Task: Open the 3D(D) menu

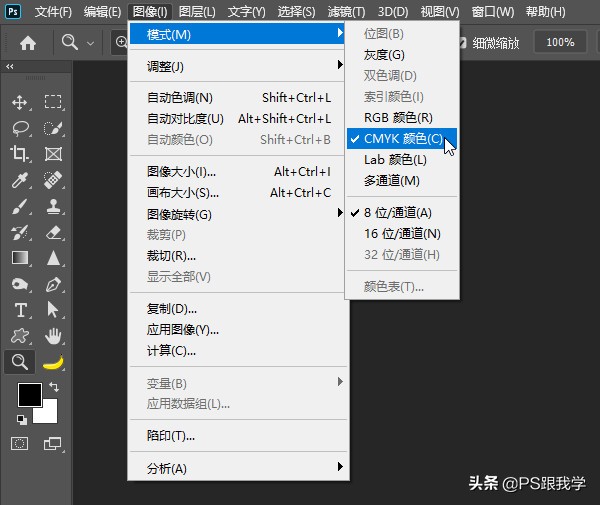Action: tap(393, 12)
